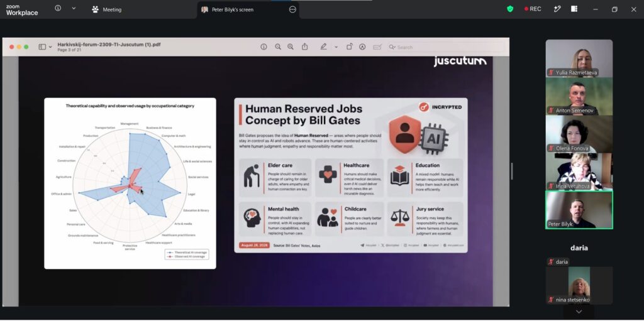Select Yulia Razmetaeva's video thumbnail
This screenshot has height=321, width=644.
click(579, 58)
